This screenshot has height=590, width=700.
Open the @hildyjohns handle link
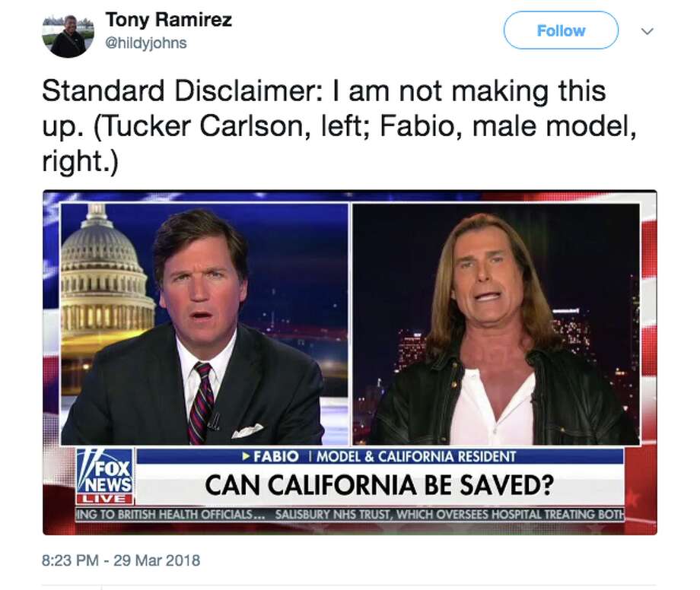tap(145, 43)
